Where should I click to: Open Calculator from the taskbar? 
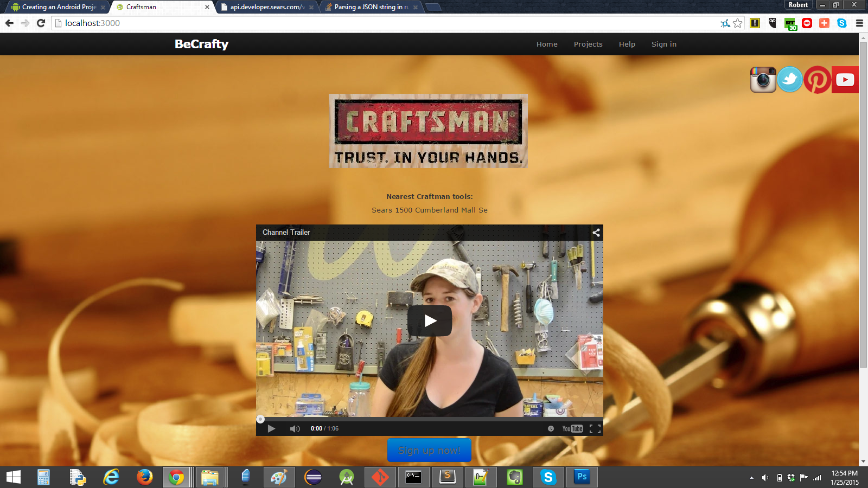point(44,477)
